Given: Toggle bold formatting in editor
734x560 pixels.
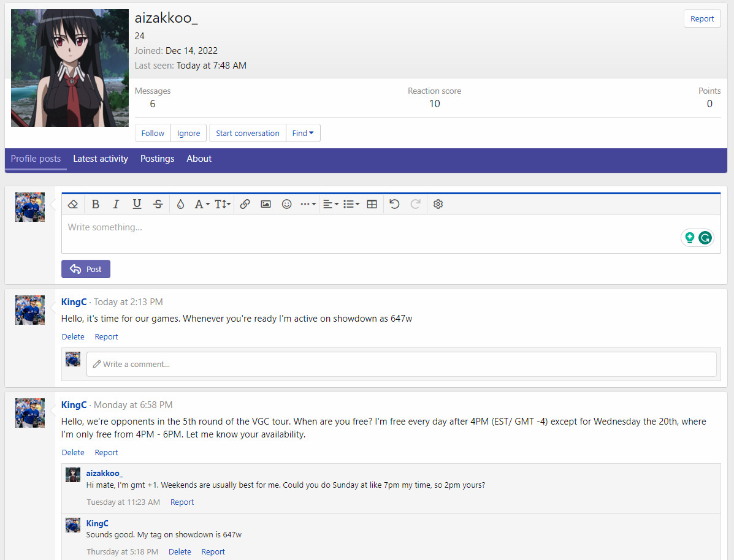Looking at the screenshot, I should (x=96, y=204).
